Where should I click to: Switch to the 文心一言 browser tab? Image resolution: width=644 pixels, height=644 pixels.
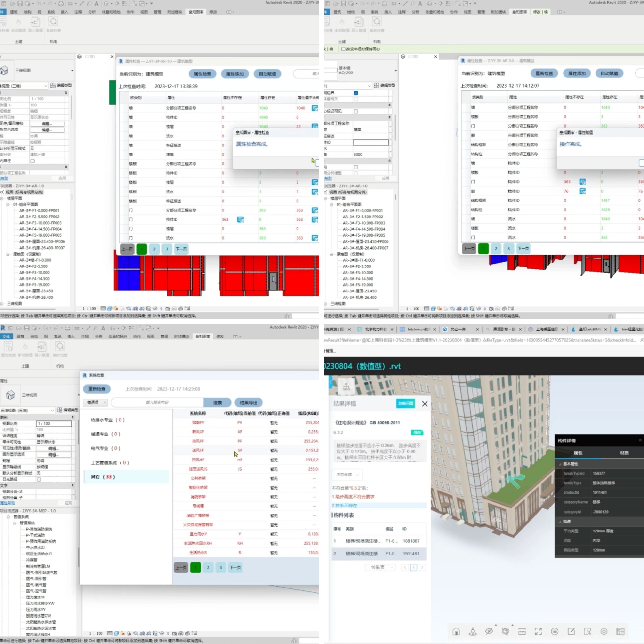coord(458,329)
